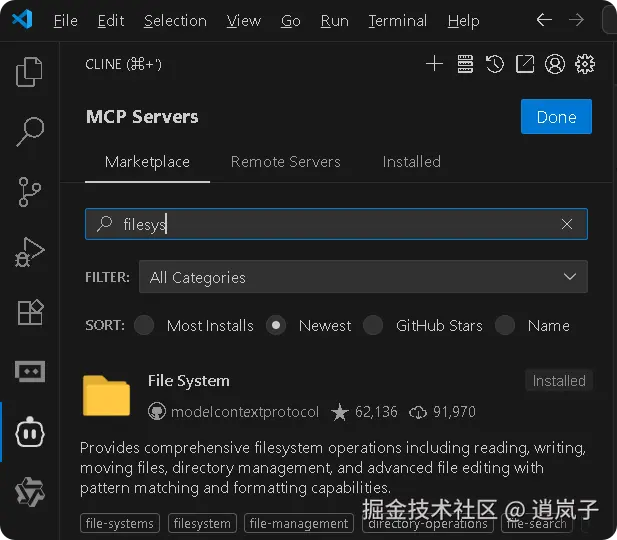The image size is (617, 540).
Task: Open the Run menu
Action: (x=334, y=20)
